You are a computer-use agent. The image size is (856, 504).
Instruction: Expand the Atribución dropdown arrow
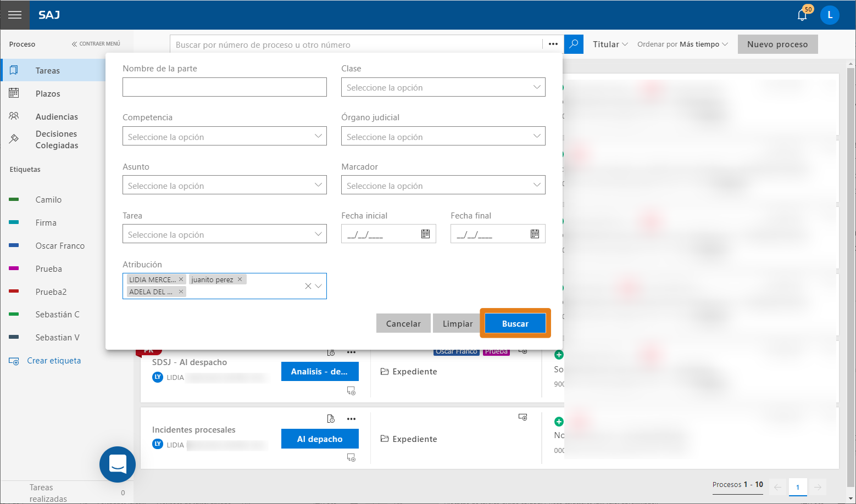319,286
